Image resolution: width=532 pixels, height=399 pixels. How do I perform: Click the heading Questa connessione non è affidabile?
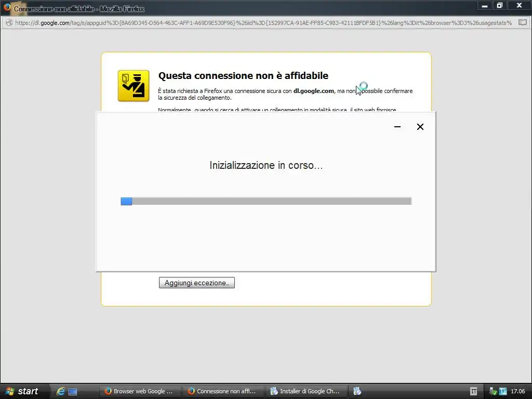tap(243, 75)
